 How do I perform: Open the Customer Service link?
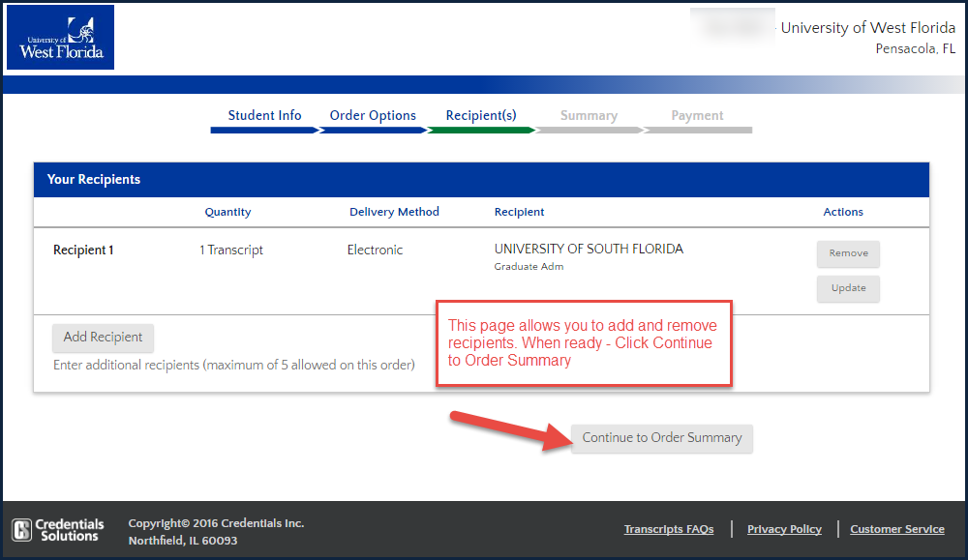[897, 529]
